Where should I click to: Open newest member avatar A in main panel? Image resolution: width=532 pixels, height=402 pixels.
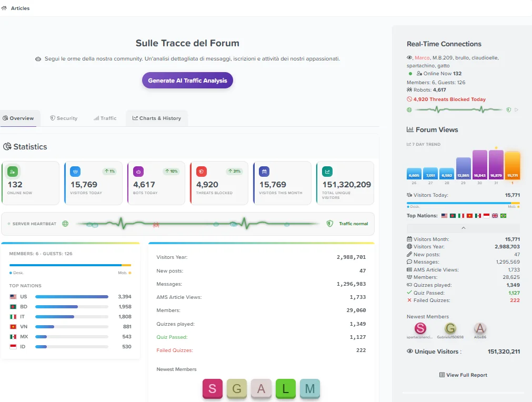[x=261, y=389]
